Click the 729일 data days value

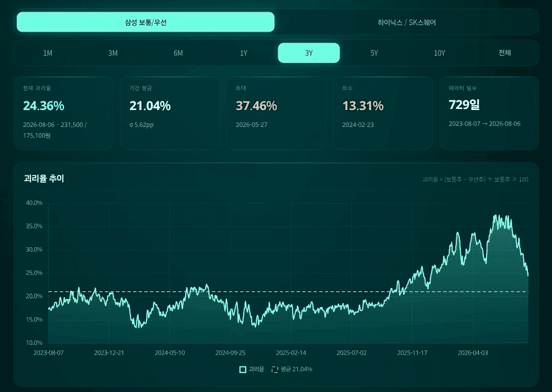464,104
